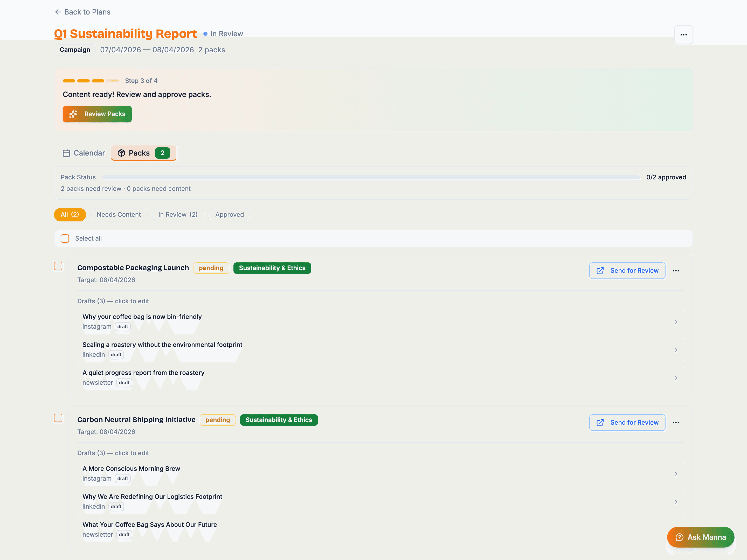
Task: Filter packs by In Review (2)
Action: pos(178,215)
